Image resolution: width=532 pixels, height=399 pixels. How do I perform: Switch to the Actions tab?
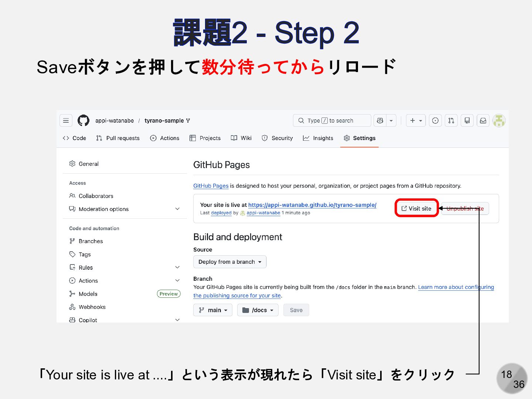click(x=165, y=138)
